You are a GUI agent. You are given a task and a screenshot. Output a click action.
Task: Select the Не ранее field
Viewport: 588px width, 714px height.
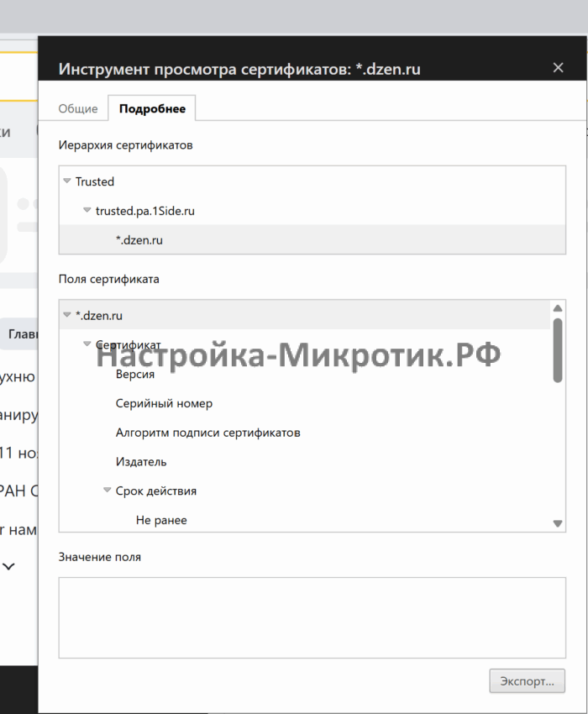coord(161,520)
